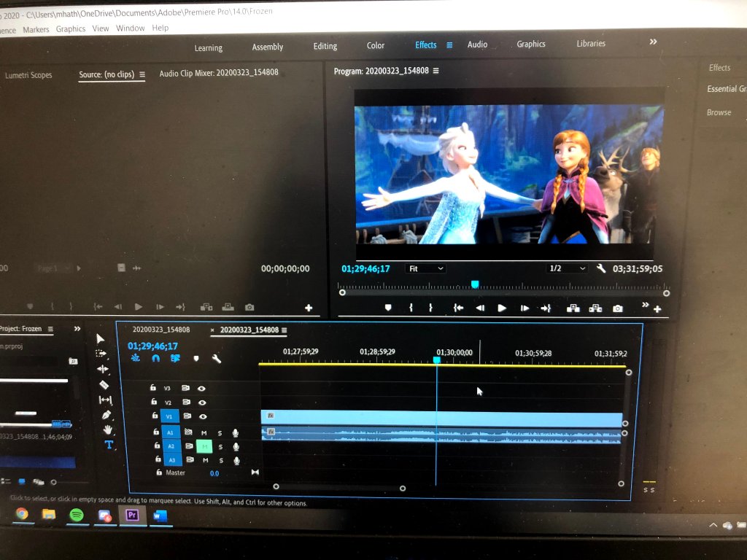Click Export Frame camera in Program monitor
This screenshot has width=747, height=560.
point(618,308)
